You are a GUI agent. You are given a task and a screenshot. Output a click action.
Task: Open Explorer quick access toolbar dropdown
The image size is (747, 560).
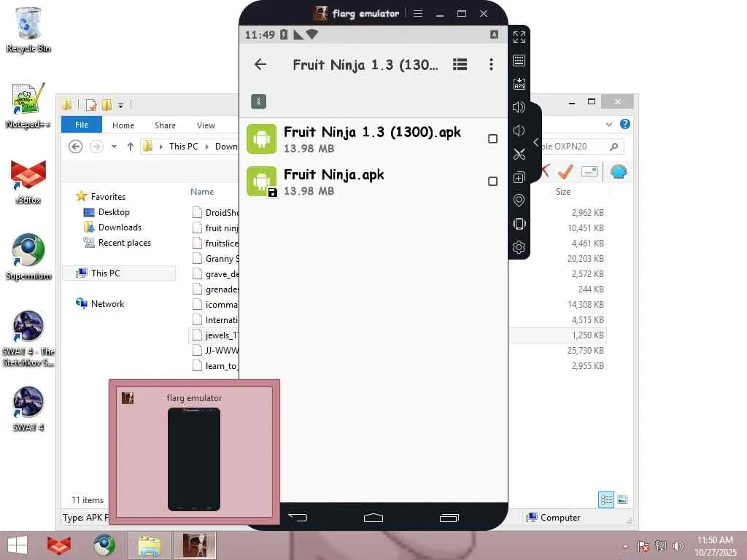point(120,105)
